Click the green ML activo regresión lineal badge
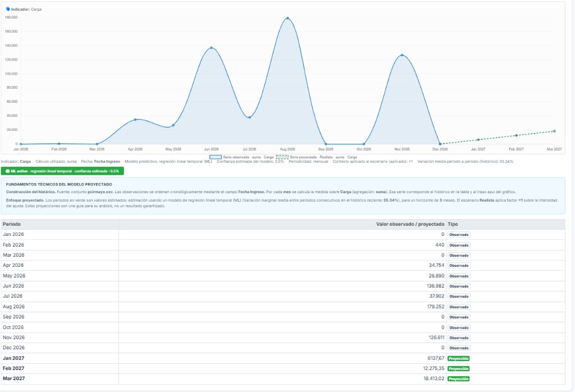Image resolution: width=575 pixels, height=392 pixels. click(62, 171)
